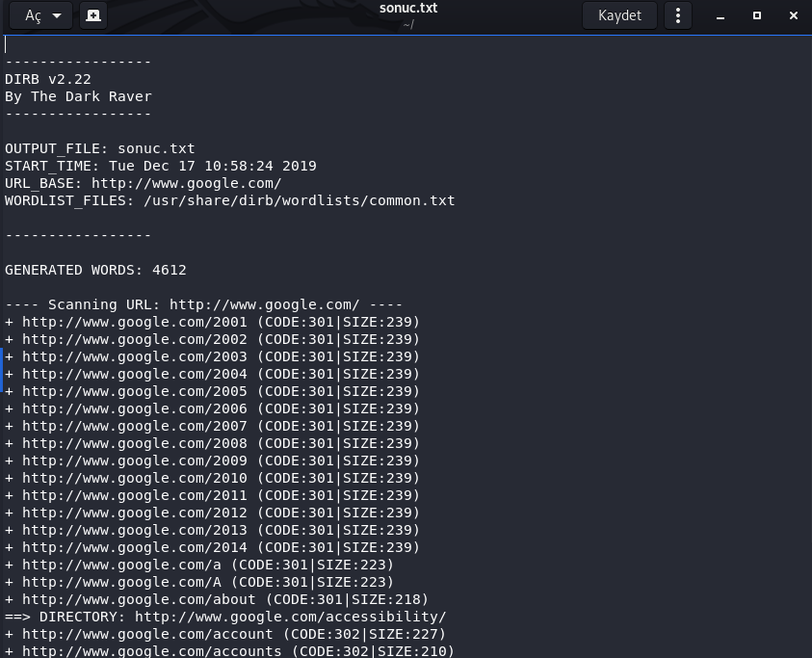This screenshot has width=812, height=658.
Task: Click the google.com/2001 result line
Action: [x=212, y=323]
